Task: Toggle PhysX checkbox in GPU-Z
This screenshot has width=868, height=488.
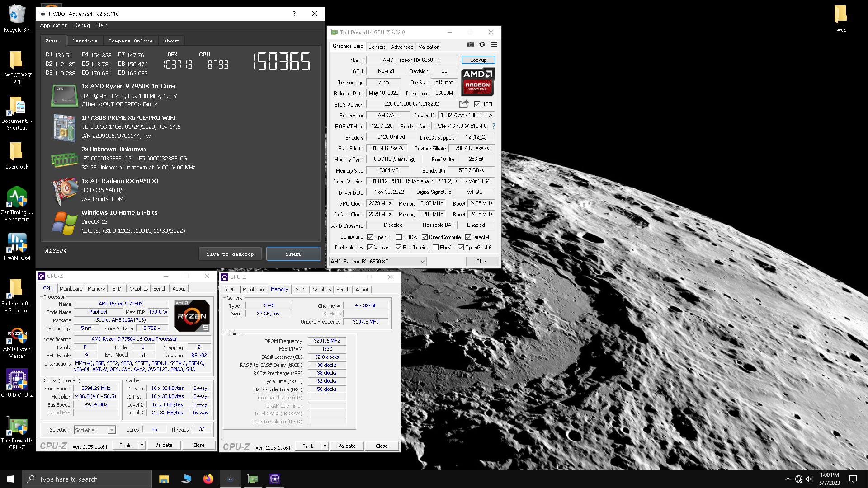Action: click(x=435, y=248)
